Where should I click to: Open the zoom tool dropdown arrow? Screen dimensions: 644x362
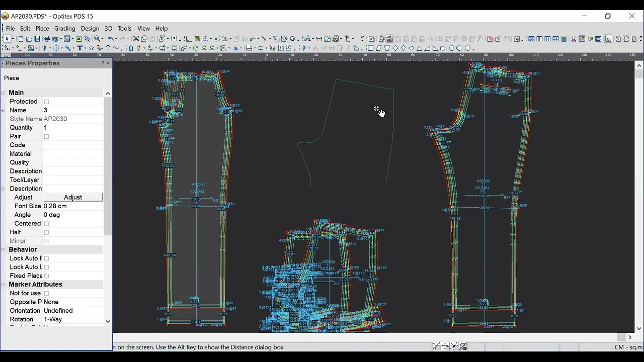click(102, 39)
